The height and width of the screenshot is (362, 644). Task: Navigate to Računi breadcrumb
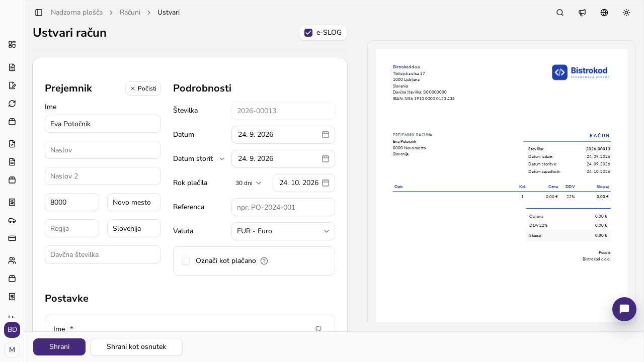click(130, 13)
